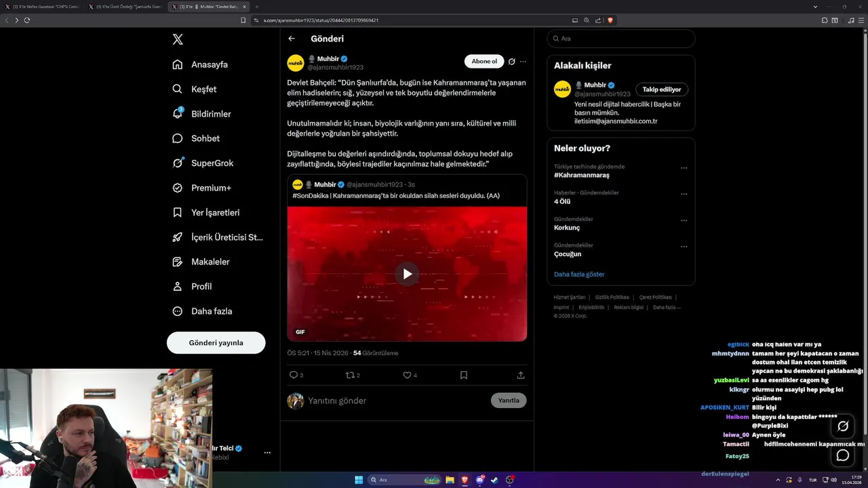This screenshot has height=488, width=868.
Task: Open the Korkunç trend
Action: point(567,228)
